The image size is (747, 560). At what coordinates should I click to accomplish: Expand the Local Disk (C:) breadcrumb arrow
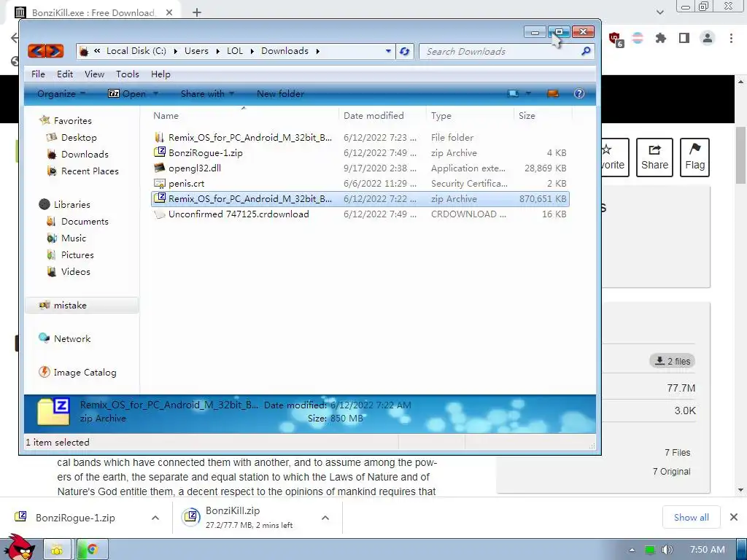pos(175,51)
